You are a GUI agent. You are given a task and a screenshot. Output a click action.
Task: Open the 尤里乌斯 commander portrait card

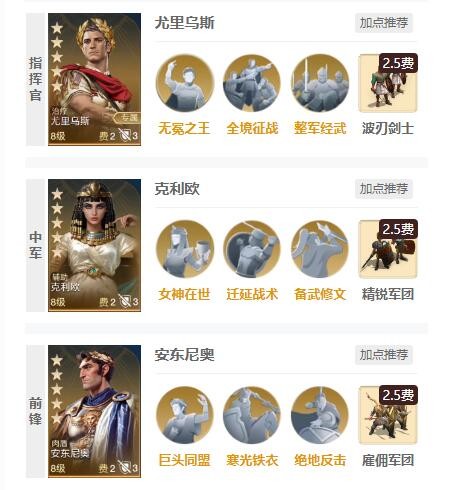94,79
